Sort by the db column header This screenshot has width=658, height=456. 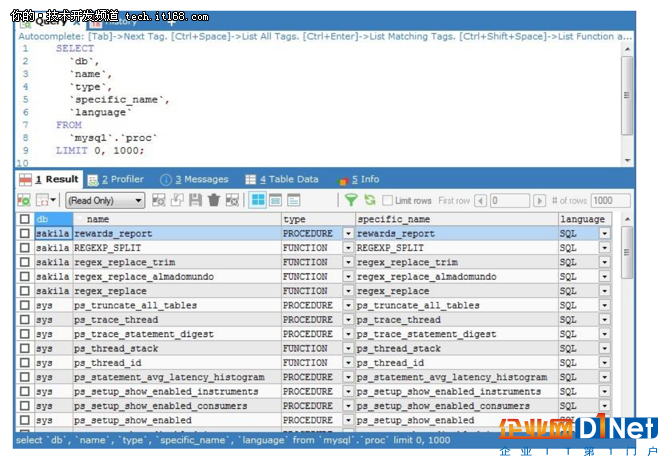point(54,219)
